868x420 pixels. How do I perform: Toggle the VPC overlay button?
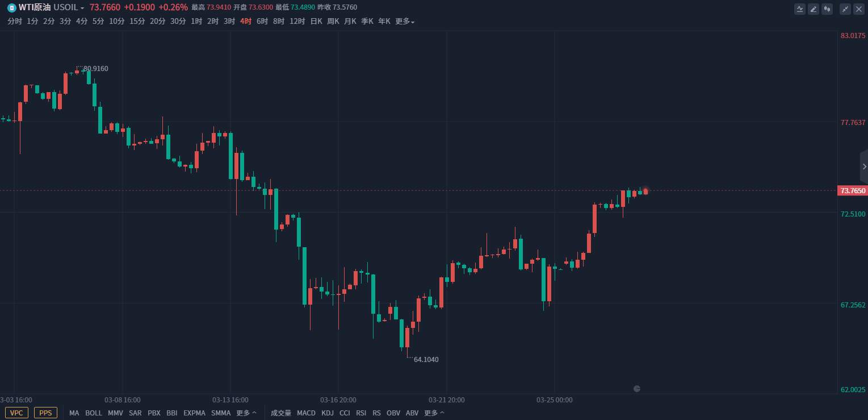point(16,413)
